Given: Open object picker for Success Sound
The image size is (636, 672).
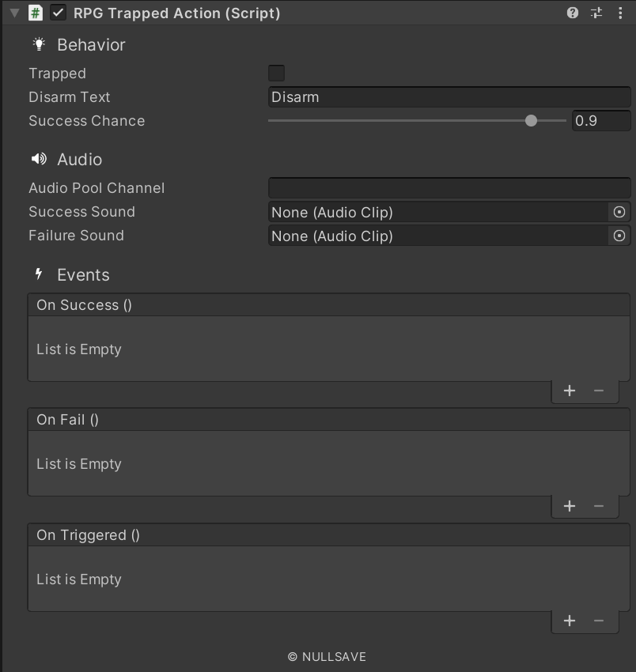Looking at the screenshot, I should point(619,212).
